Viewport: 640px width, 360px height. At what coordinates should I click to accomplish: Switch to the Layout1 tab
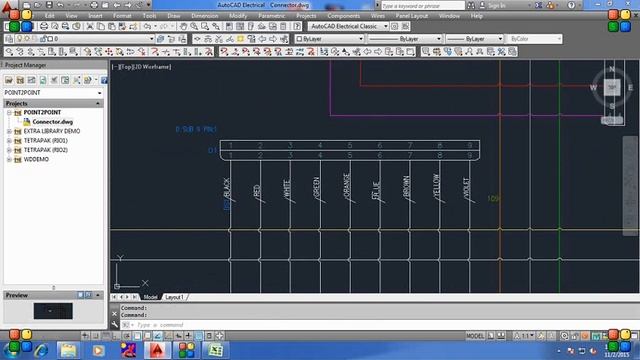click(175, 297)
